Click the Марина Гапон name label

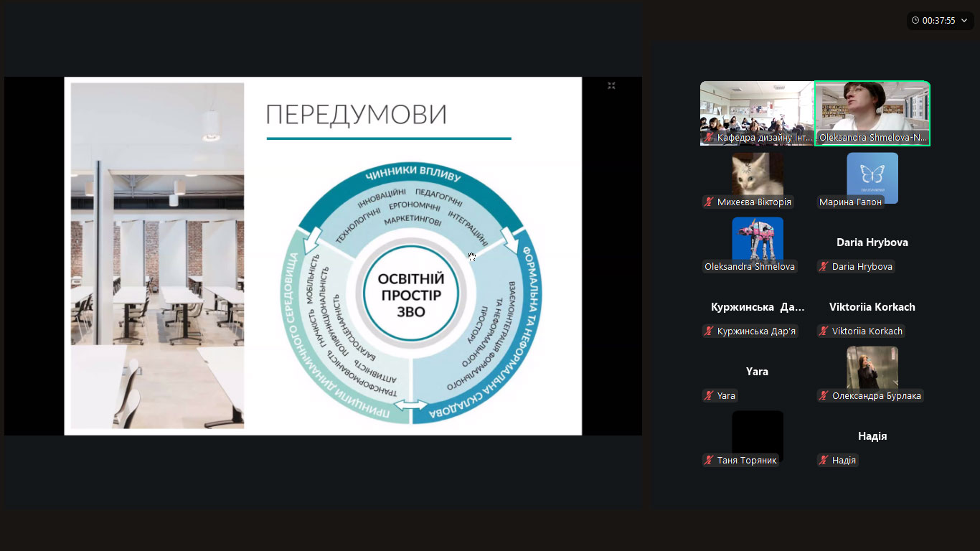coord(850,202)
